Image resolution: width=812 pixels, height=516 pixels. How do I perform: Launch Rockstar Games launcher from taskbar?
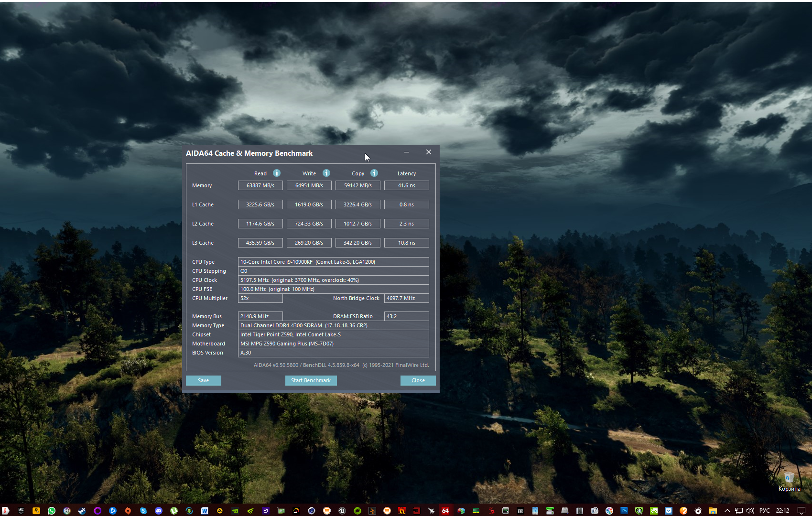[36, 511]
